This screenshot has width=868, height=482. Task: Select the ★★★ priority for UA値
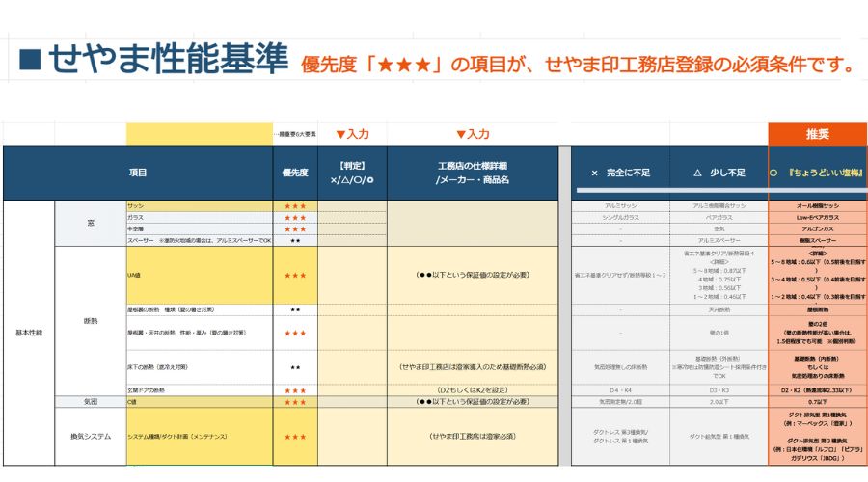coord(295,275)
